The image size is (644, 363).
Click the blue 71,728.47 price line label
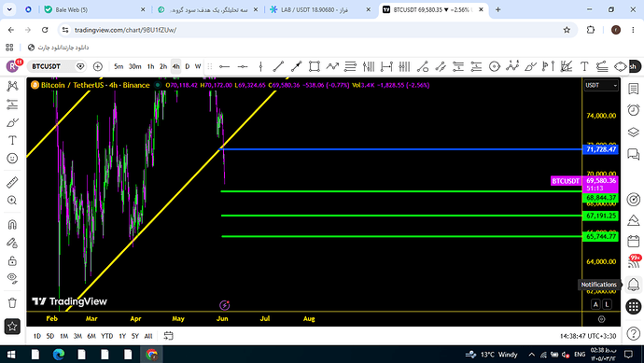(x=601, y=149)
